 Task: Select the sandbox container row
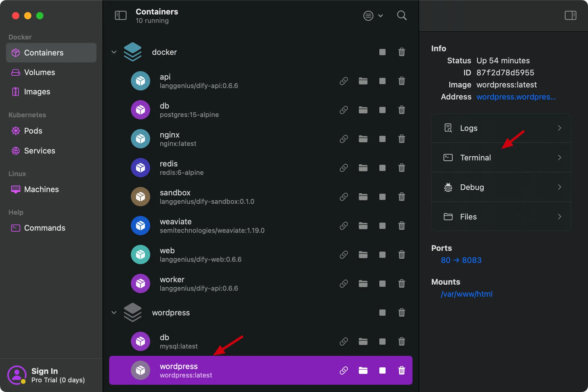point(261,197)
